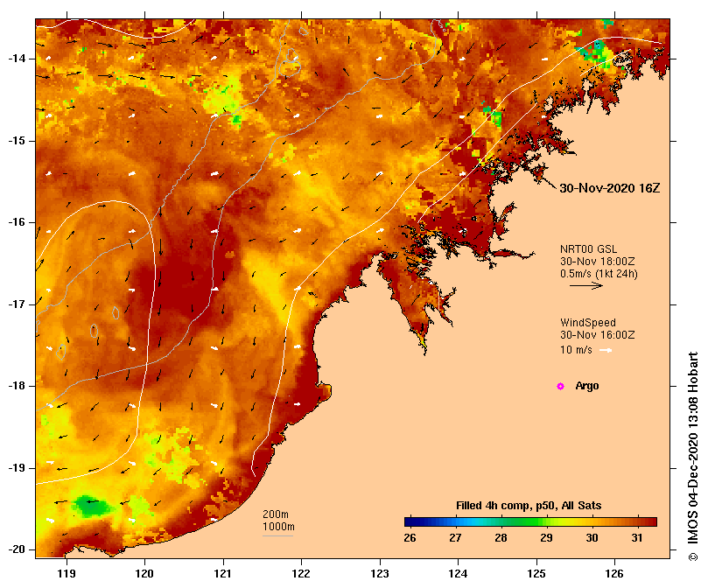Click the 119 longitude axis label
The image size is (708, 588).
pyautogui.click(x=67, y=574)
